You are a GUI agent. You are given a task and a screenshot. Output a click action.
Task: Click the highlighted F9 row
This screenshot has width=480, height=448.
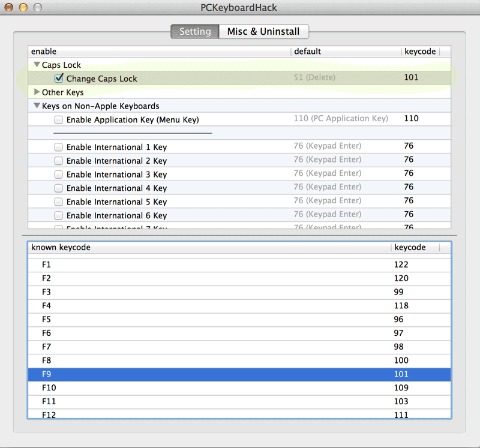coord(239,374)
